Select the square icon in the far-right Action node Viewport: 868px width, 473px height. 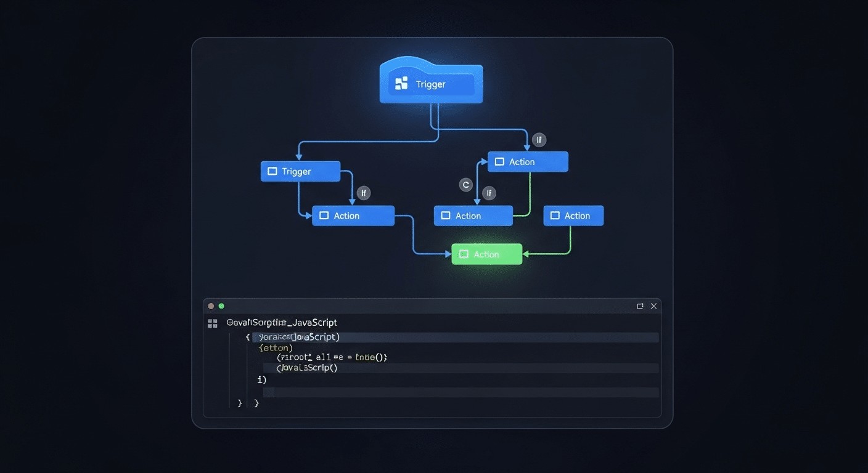[555, 216]
